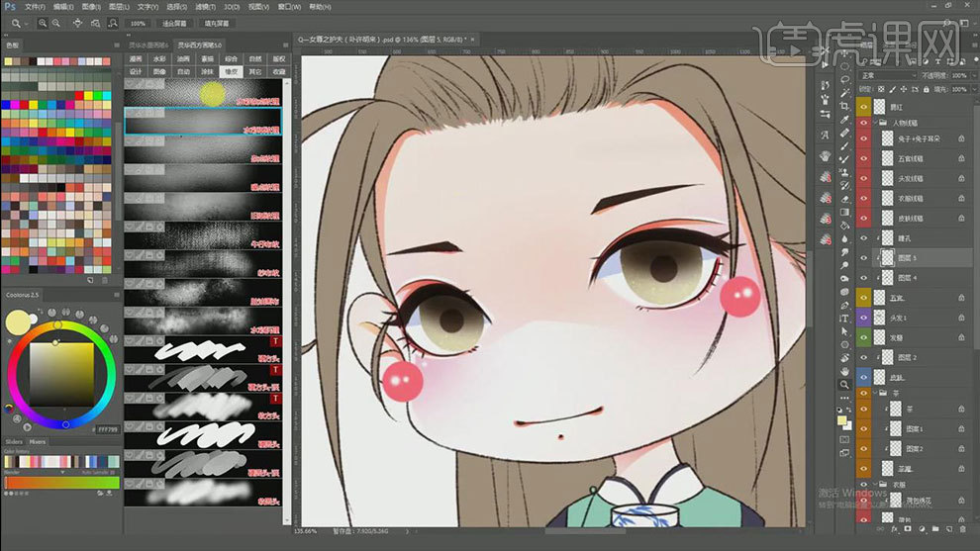
Task: Click the Lock all padlock icon
Action: click(x=927, y=90)
